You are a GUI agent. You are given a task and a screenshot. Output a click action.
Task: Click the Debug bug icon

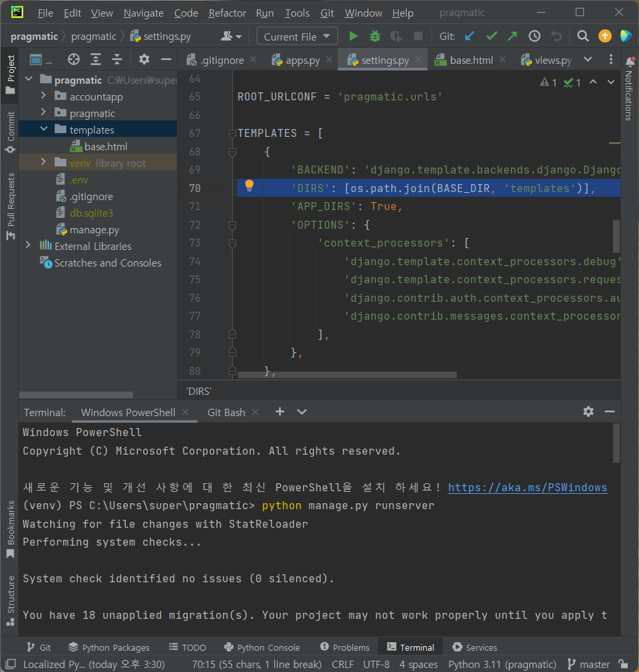[375, 37]
